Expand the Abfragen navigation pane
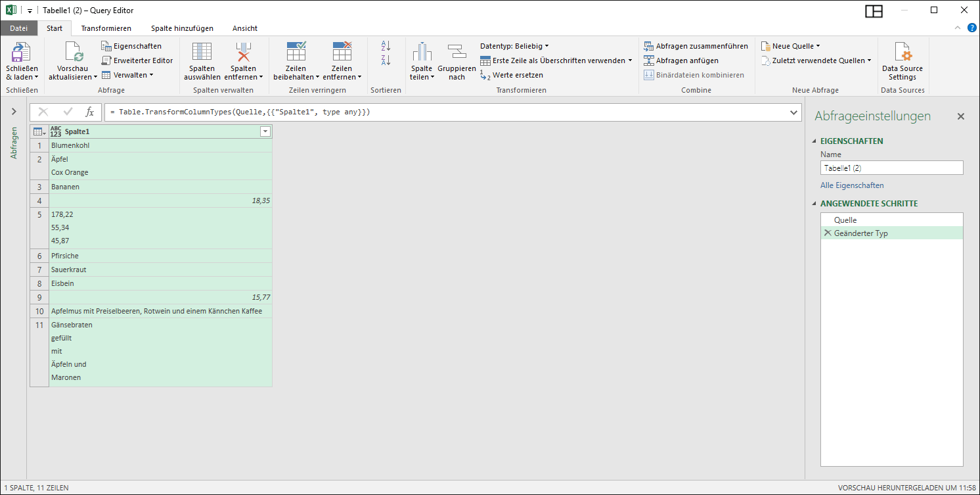Viewport: 980px width, 495px height. coord(14,112)
